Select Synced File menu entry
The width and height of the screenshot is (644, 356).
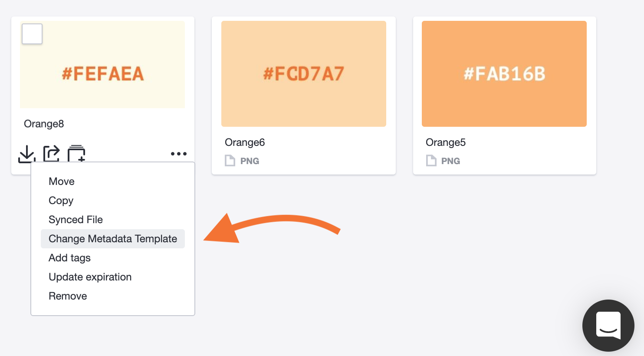click(x=76, y=220)
